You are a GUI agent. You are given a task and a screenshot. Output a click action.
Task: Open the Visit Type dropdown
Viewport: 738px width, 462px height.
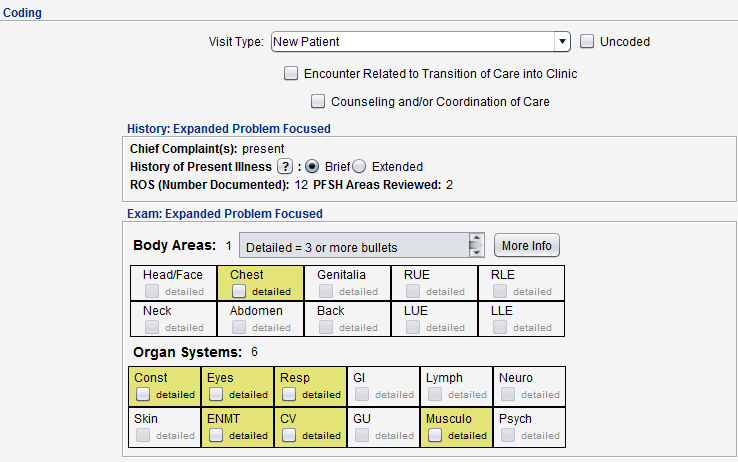pyautogui.click(x=562, y=42)
